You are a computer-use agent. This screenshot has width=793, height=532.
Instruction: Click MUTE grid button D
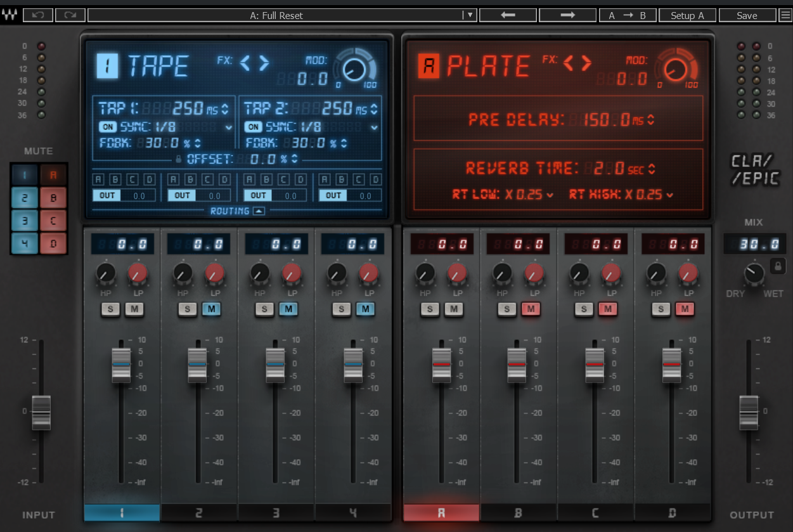[53, 243]
